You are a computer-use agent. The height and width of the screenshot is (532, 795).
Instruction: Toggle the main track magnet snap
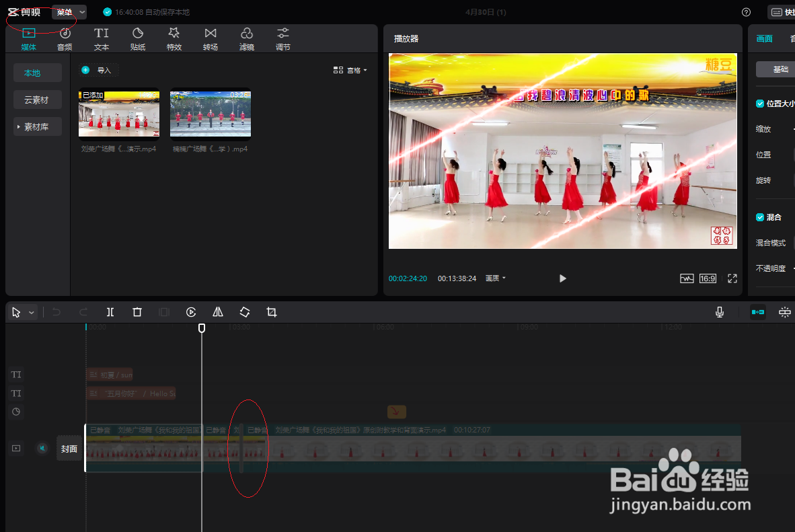758,312
